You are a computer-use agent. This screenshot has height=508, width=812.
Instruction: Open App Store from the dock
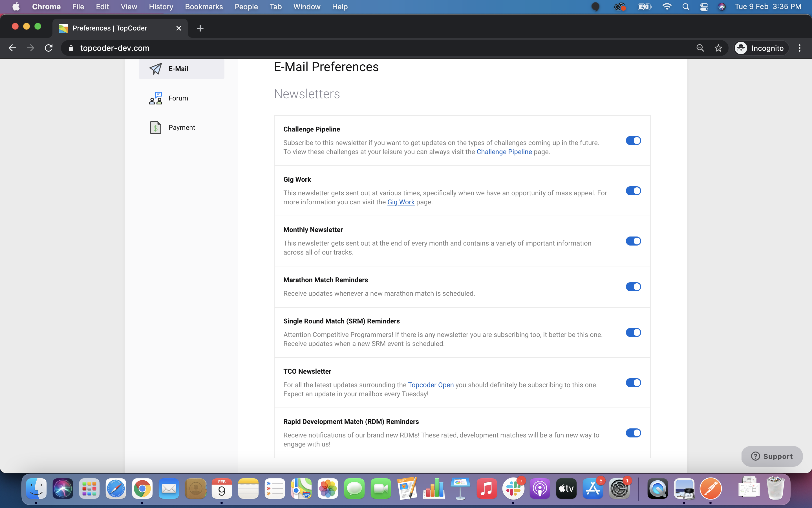click(593, 488)
